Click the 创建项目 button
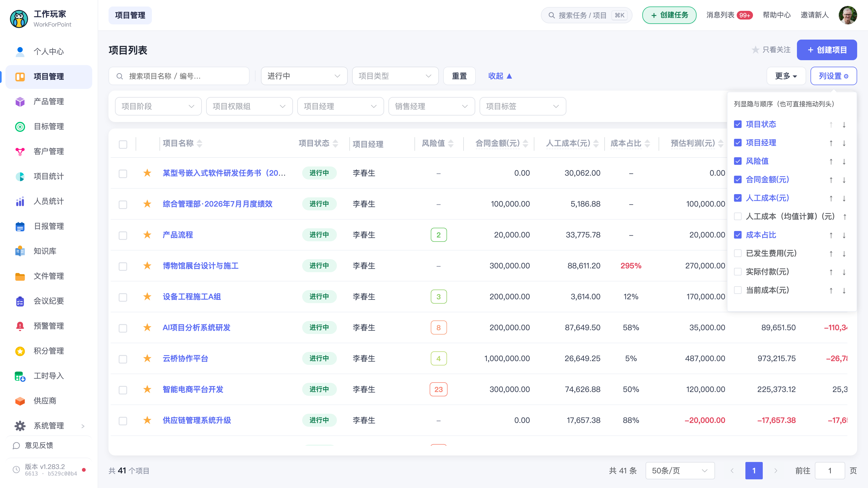The height and width of the screenshot is (488, 868). click(x=826, y=50)
